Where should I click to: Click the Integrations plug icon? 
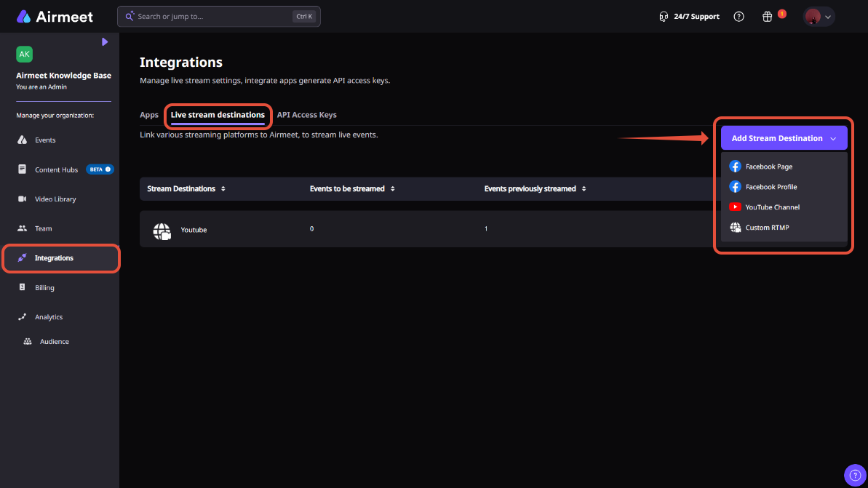coord(22,258)
